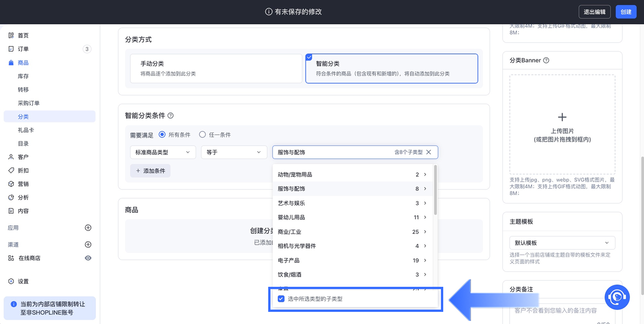
Task: Click the 添加条件 button
Action: (x=150, y=171)
